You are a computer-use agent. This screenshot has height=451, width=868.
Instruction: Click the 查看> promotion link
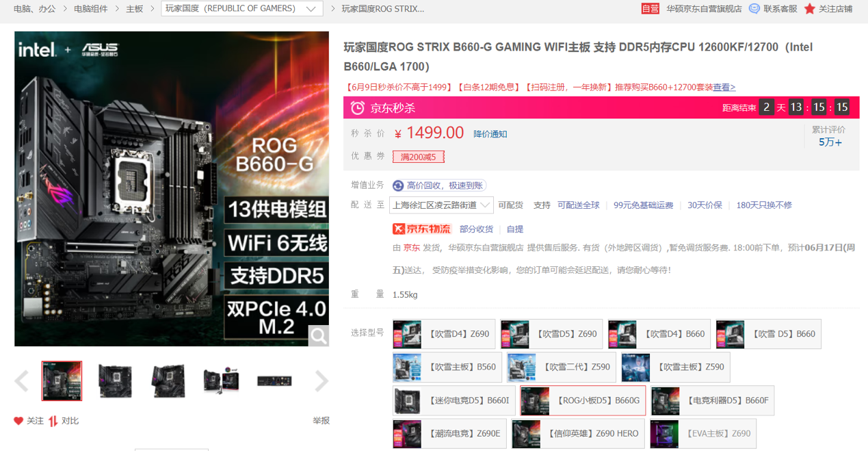(724, 87)
